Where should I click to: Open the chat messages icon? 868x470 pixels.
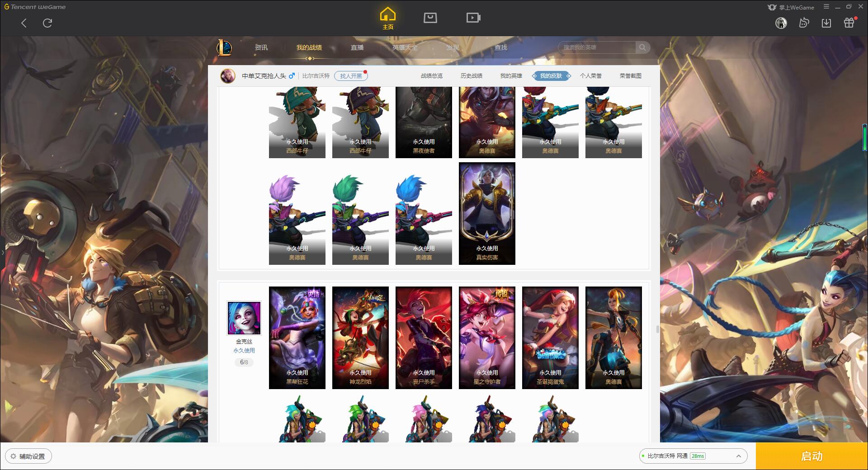(x=804, y=23)
